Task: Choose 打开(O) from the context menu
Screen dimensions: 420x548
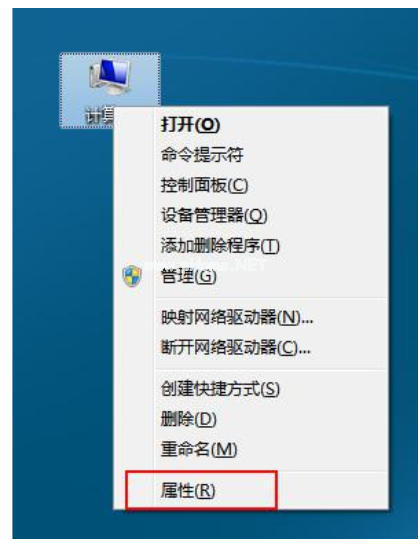Action: (x=251, y=125)
